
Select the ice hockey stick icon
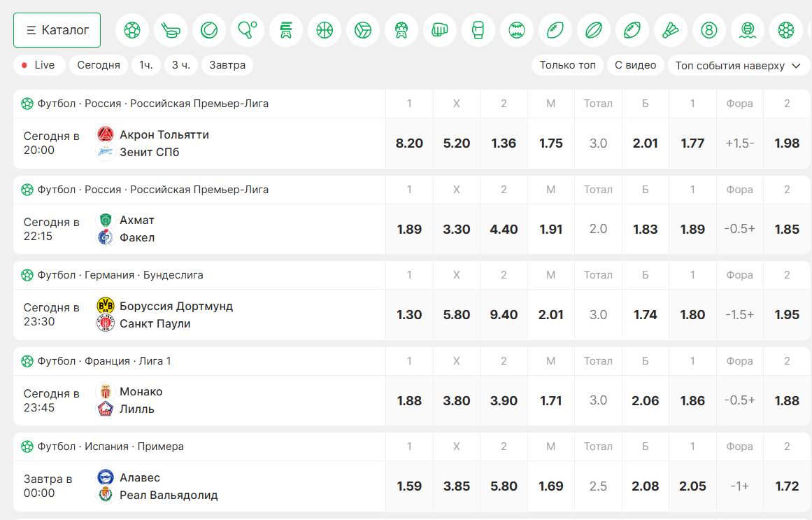coord(171,30)
